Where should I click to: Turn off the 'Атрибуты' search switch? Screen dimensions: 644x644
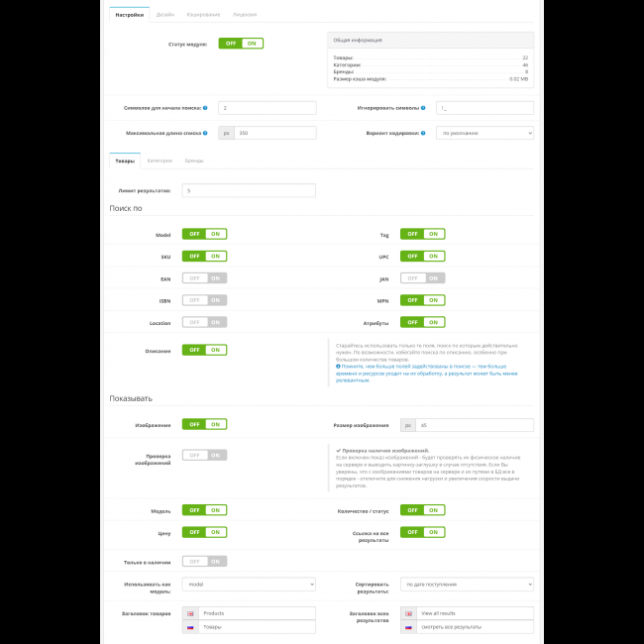tap(422, 322)
